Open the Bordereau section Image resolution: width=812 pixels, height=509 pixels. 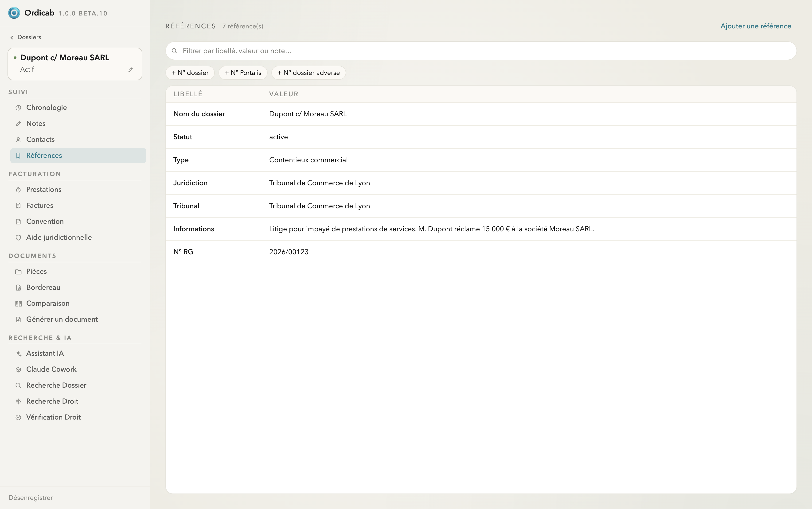click(78, 288)
